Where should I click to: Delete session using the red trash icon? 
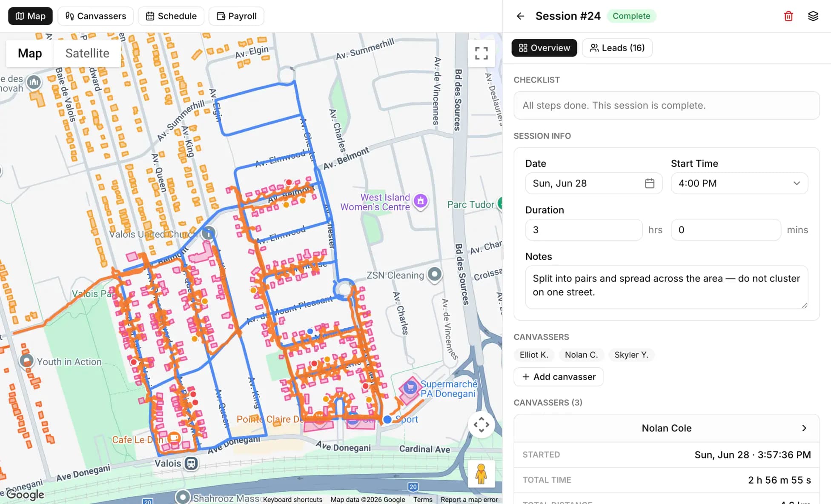click(788, 16)
